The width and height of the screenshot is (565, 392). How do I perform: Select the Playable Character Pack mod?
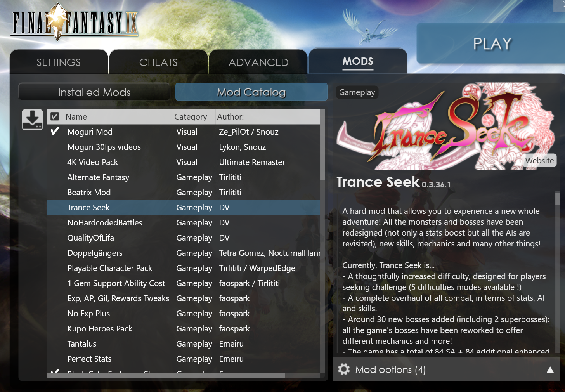(x=183, y=268)
